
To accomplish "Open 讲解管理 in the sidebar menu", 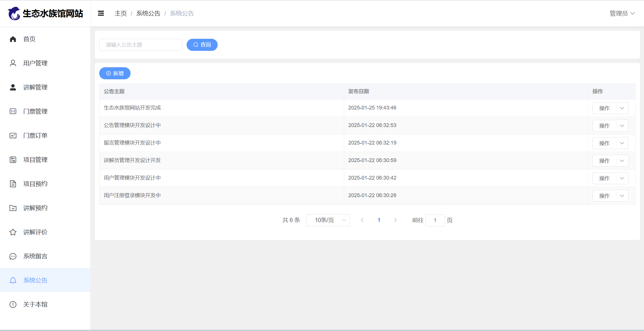I will 35,87.
